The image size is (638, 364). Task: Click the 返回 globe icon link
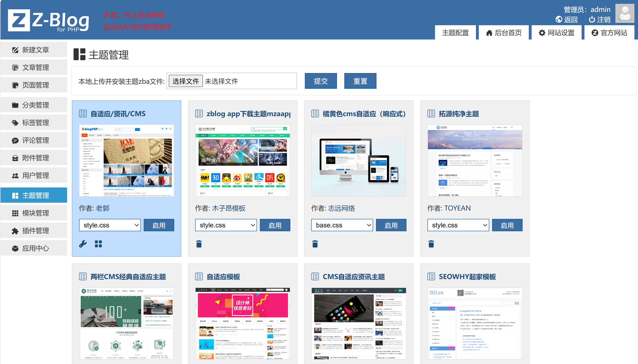(x=559, y=20)
